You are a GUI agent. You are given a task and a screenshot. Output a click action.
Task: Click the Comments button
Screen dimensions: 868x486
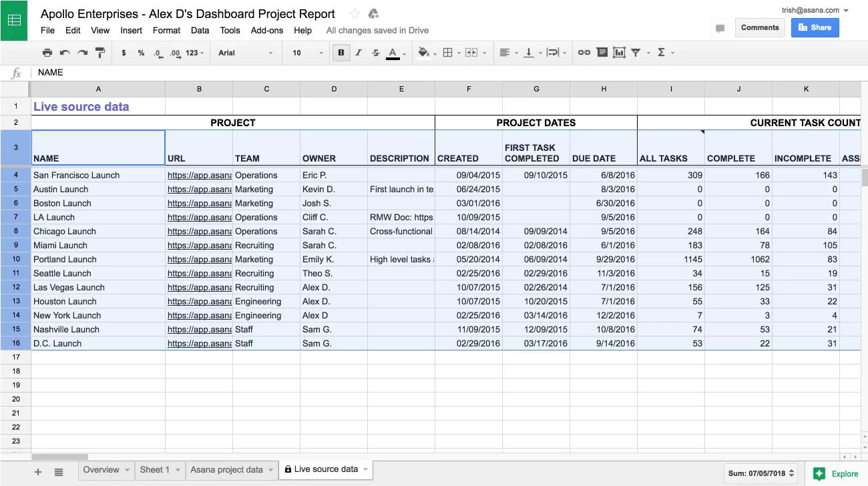pos(760,27)
